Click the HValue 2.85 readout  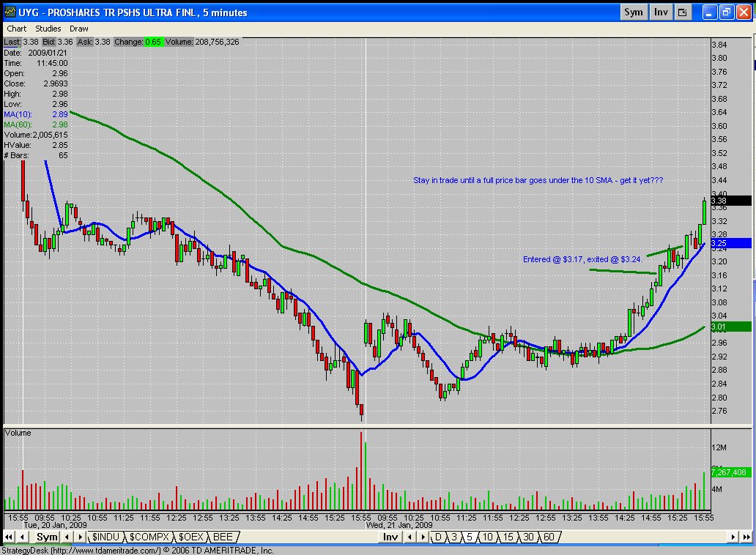36,145
